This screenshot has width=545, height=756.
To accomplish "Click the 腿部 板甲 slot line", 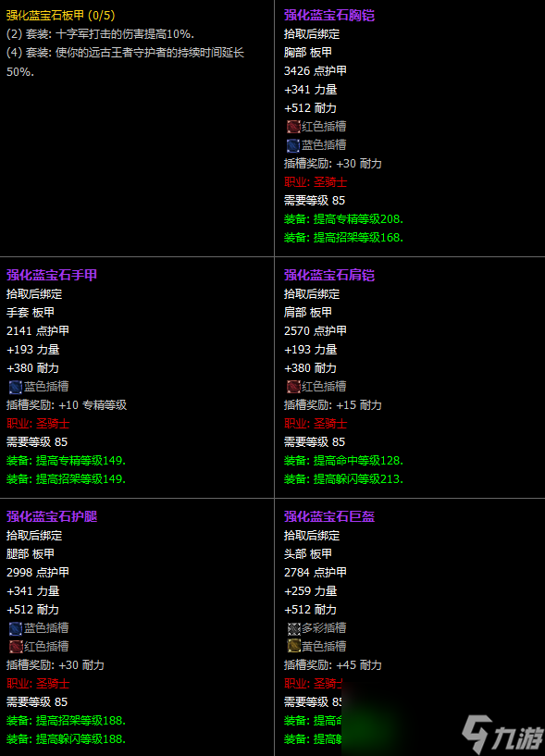I will pos(31,554).
